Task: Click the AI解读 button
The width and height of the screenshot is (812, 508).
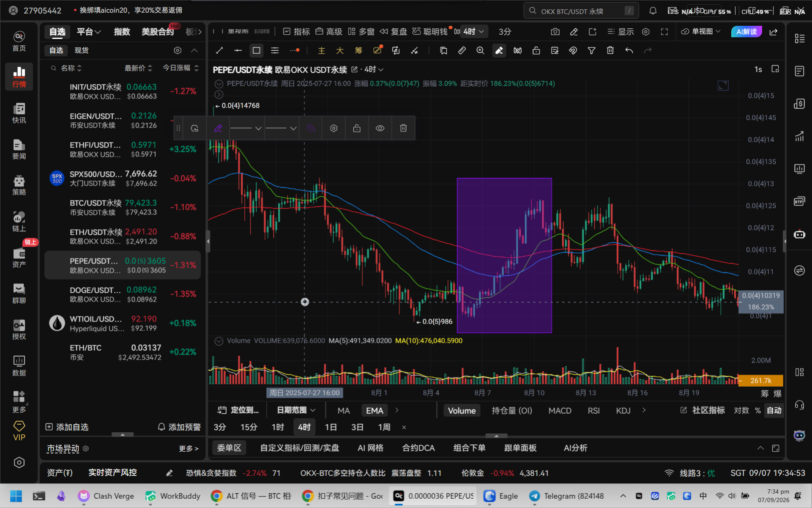Action: point(746,32)
